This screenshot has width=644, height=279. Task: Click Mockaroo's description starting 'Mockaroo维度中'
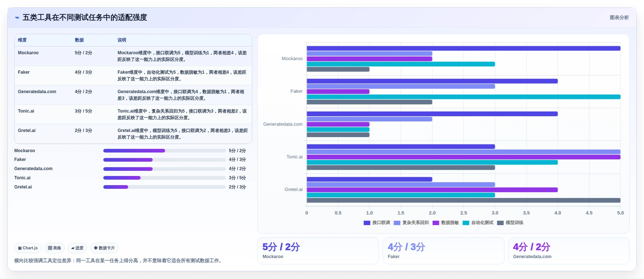(182, 56)
